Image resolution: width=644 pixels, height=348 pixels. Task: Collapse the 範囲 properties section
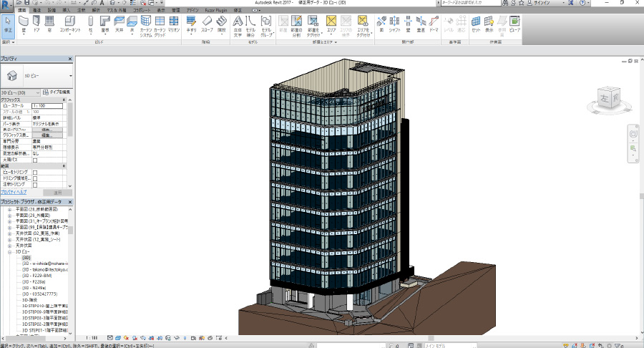(64, 166)
